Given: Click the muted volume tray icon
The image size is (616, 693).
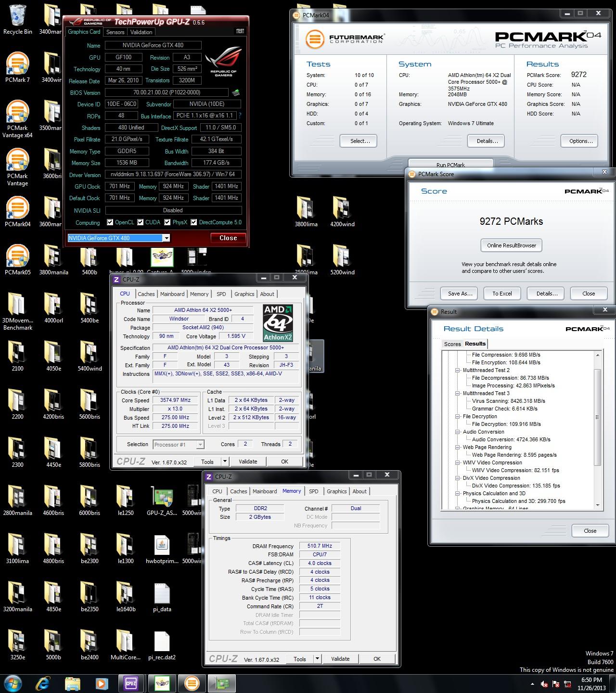Looking at the screenshot, I should pyautogui.click(x=544, y=684).
